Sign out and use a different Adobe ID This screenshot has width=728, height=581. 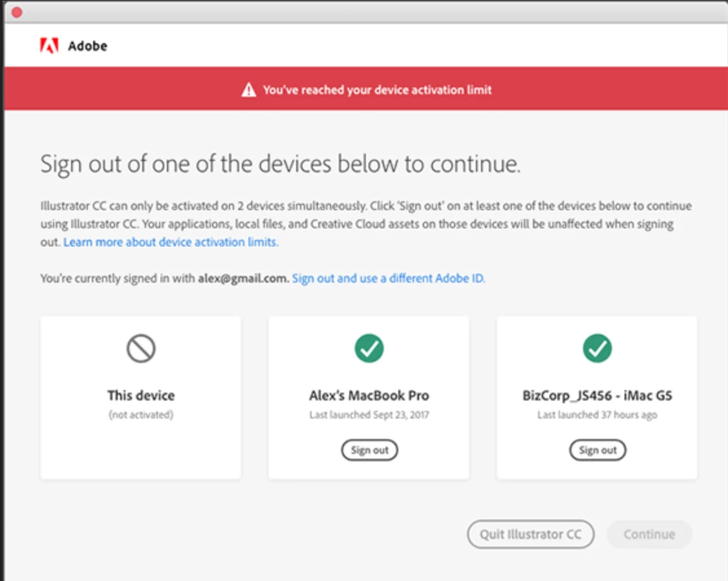(x=388, y=278)
